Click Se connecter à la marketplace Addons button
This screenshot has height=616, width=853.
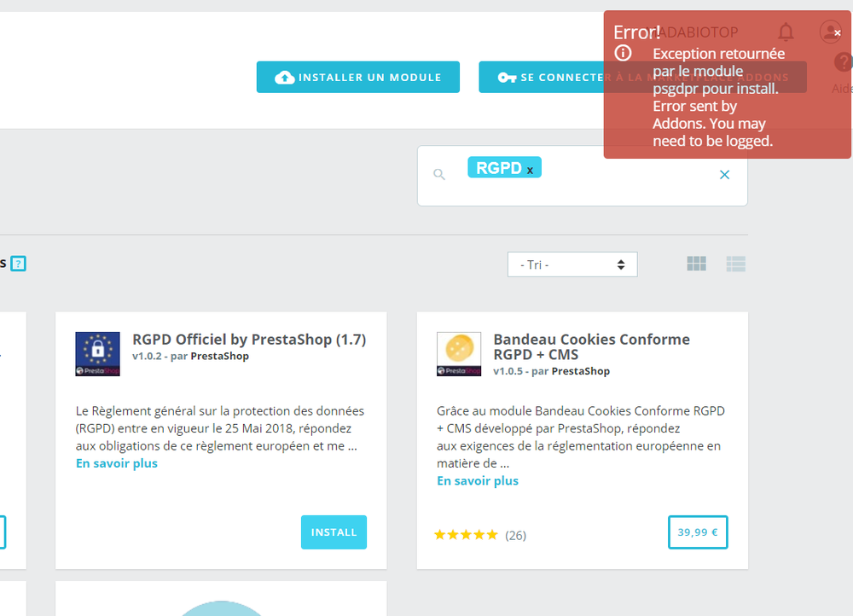(x=642, y=78)
